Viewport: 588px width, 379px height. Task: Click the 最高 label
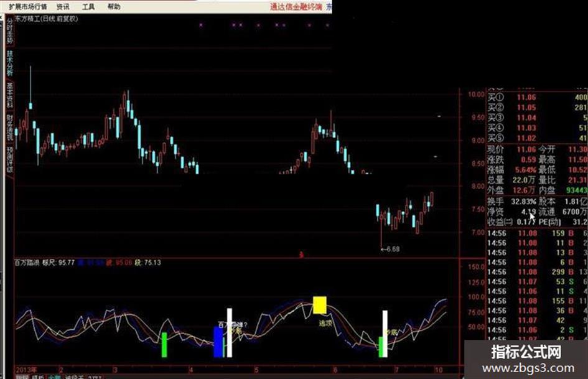click(547, 159)
